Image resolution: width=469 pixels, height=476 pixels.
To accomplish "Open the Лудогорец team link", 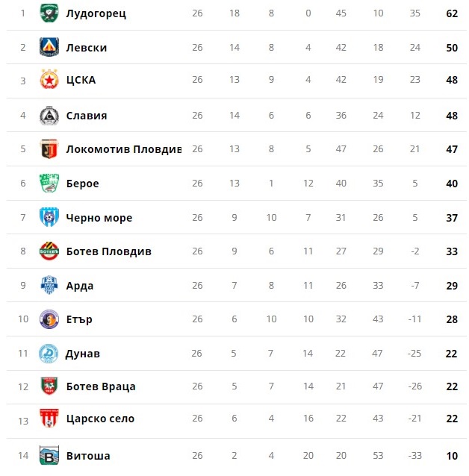I will (96, 13).
